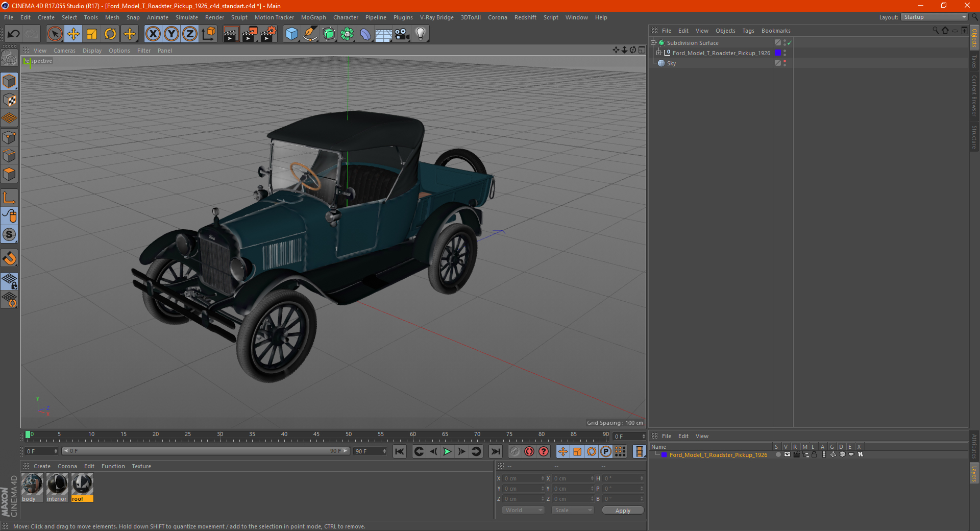The height and width of the screenshot is (531, 980).
Task: Toggle Sky visibility dots
Action: (x=785, y=63)
